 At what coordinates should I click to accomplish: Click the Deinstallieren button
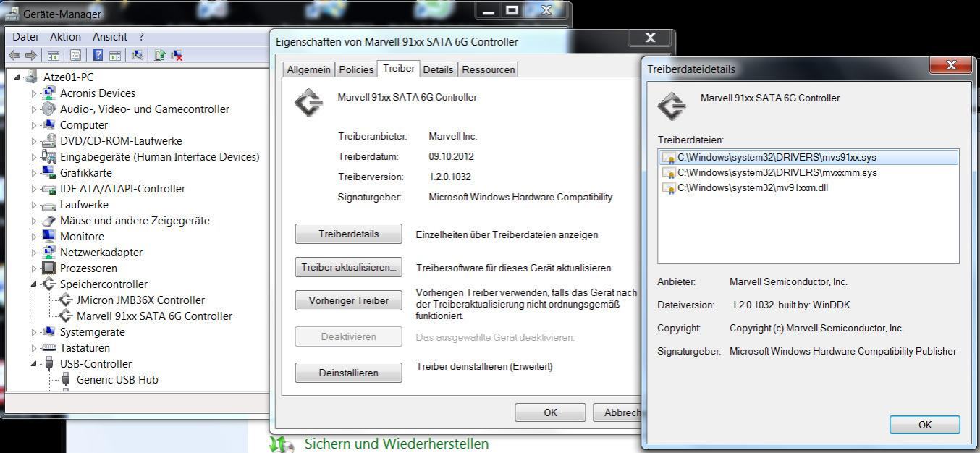[348, 373]
